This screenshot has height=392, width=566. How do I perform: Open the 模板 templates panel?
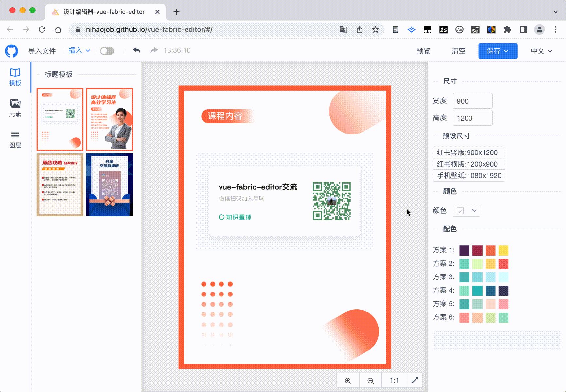(x=15, y=77)
